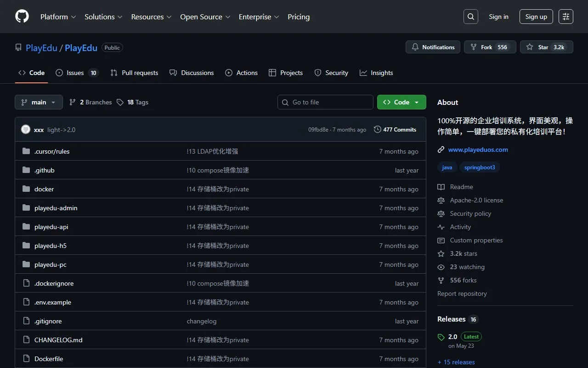The width and height of the screenshot is (588, 368).
Task: Click the Activity pulse icon
Action: tap(441, 227)
